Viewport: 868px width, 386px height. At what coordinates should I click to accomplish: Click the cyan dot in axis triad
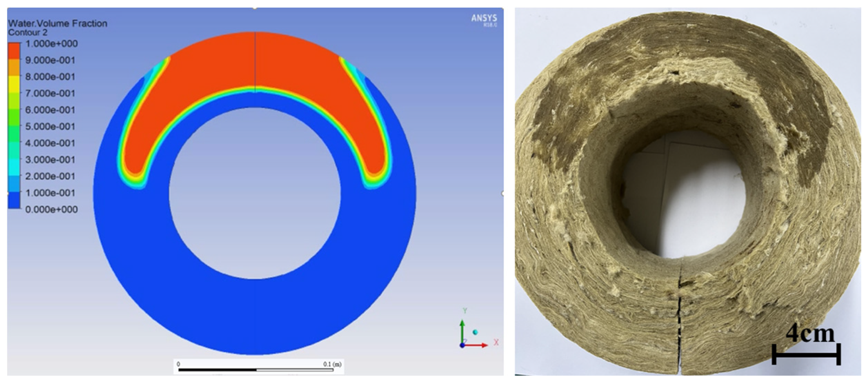476,332
